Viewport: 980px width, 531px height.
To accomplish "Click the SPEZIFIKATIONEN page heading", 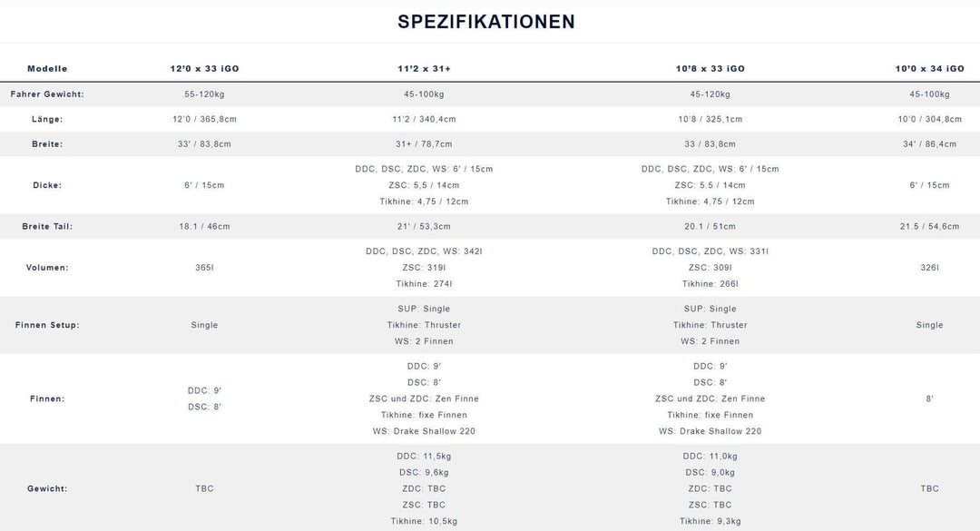I will tap(486, 22).
